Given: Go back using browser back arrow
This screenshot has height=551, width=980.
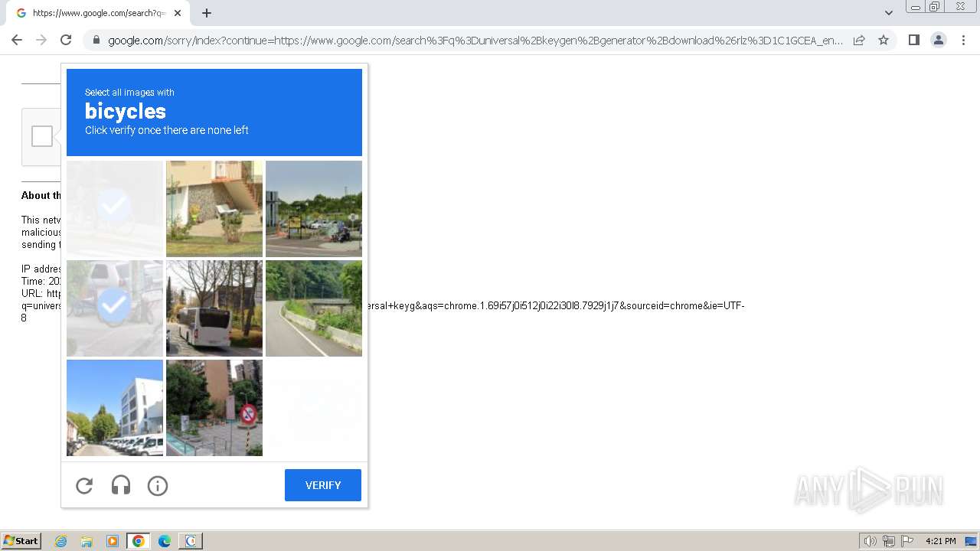Looking at the screenshot, I should point(17,40).
